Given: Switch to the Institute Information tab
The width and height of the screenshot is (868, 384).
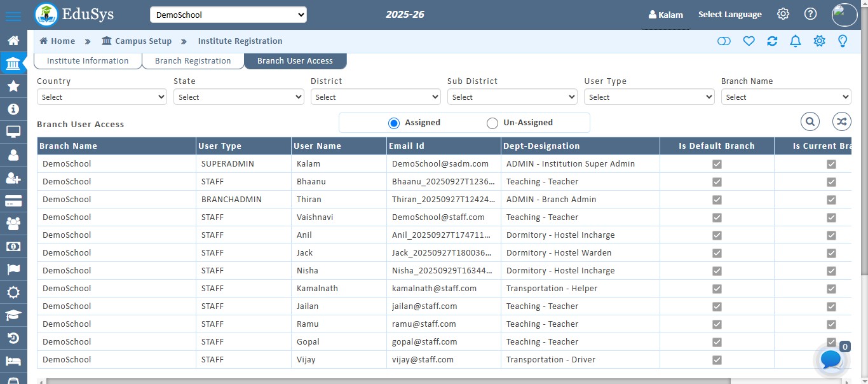Looking at the screenshot, I should tap(88, 61).
